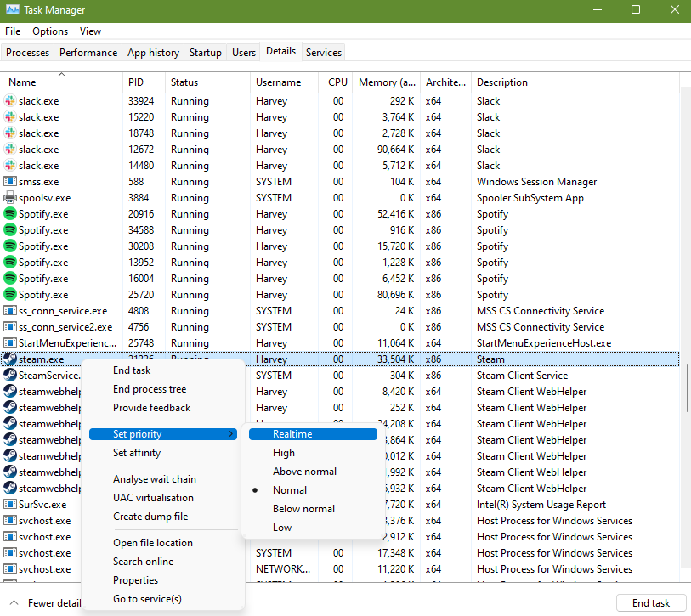Viewport: 691px width, 616px height.
Task: Click the Task Manager title bar icon
Action: point(12,9)
